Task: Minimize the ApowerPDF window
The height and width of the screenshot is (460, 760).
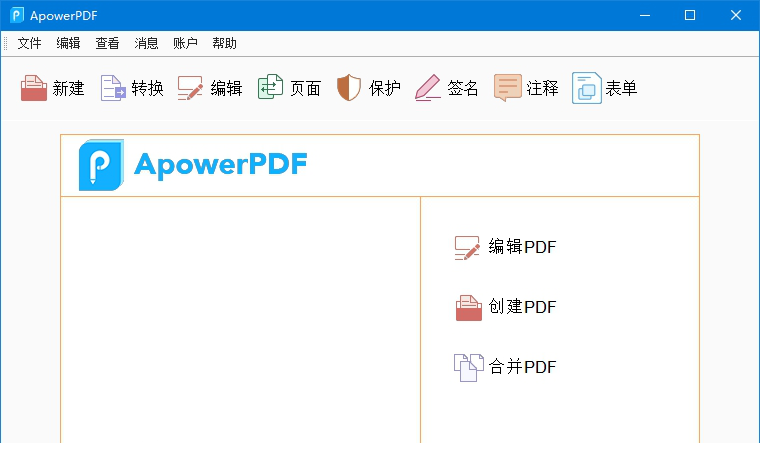Action: point(645,16)
